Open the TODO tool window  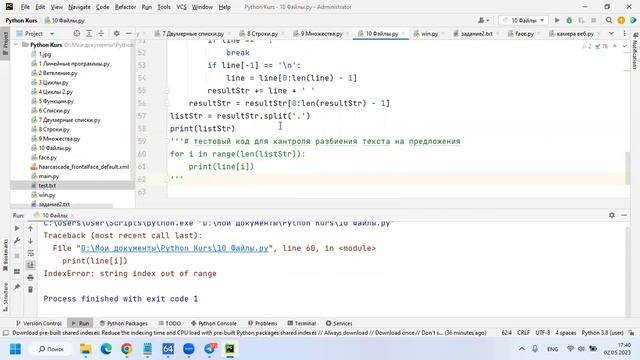click(169, 323)
